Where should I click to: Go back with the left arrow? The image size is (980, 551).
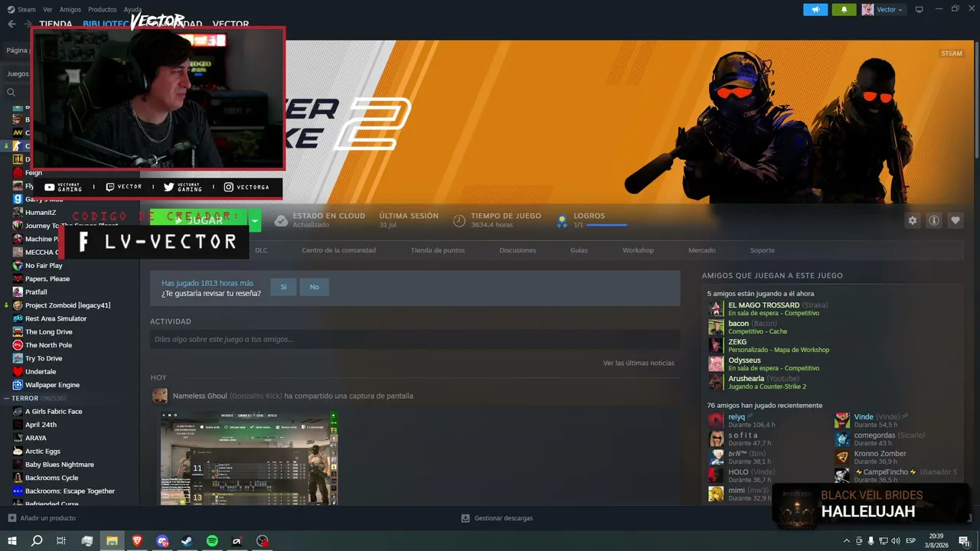pyautogui.click(x=11, y=24)
